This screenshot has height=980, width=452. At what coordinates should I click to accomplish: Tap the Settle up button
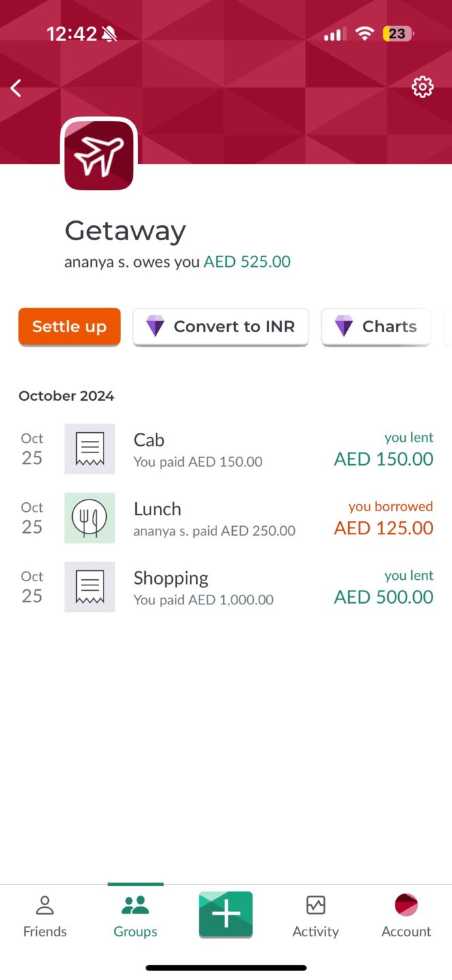click(x=69, y=327)
